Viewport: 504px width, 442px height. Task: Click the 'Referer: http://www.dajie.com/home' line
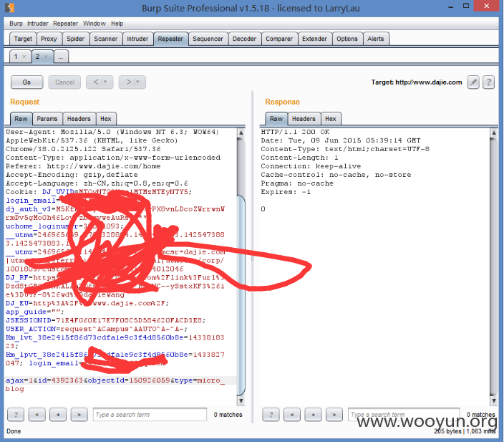pyautogui.click(x=83, y=166)
